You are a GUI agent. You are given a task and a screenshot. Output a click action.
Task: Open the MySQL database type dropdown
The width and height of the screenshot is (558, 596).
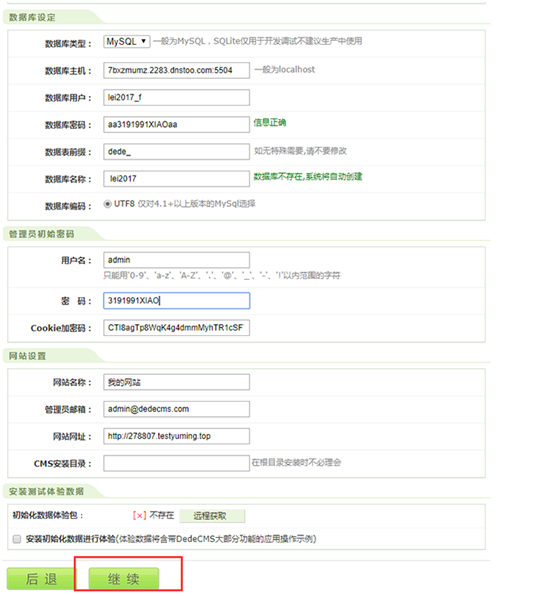click(x=127, y=41)
